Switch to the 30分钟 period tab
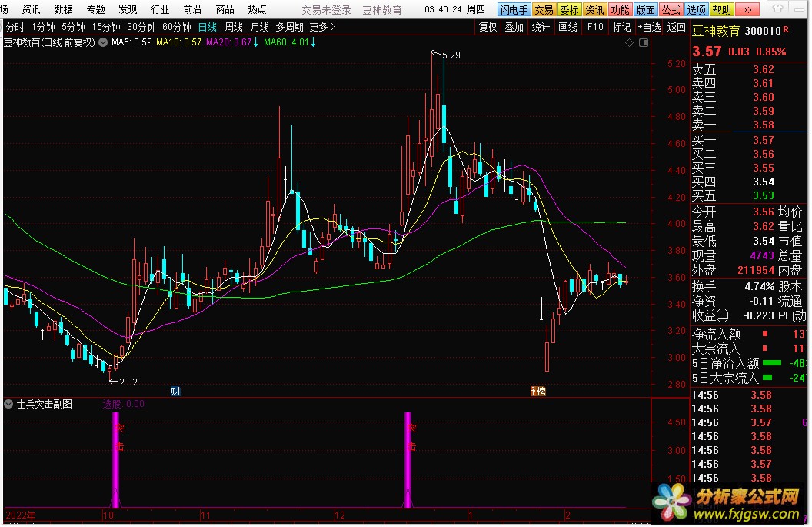 pos(141,27)
